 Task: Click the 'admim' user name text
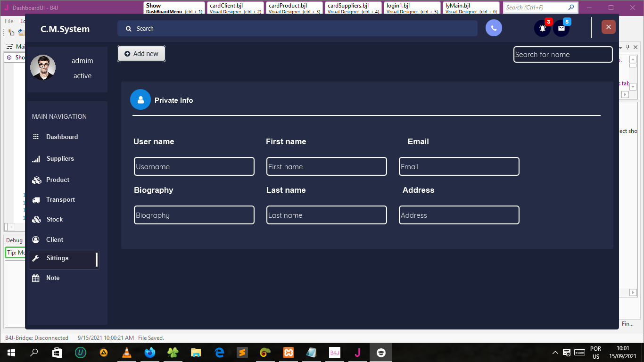tap(83, 61)
